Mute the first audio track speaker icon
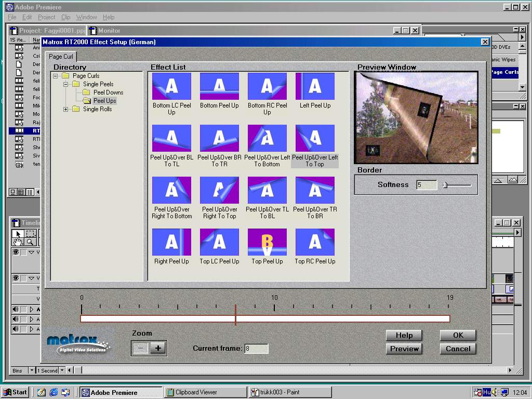Viewport: 532px width, 399px height. click(16, 309)
